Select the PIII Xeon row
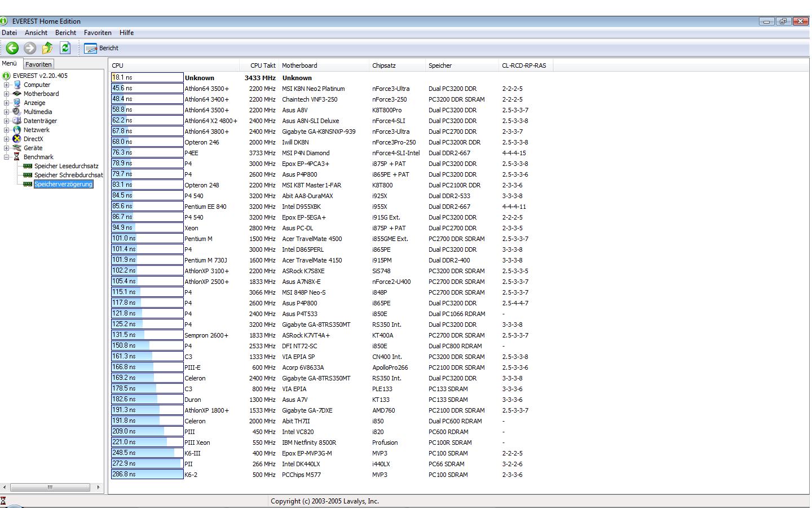This screenshot has width=812, height=508. tap(333, 442)
